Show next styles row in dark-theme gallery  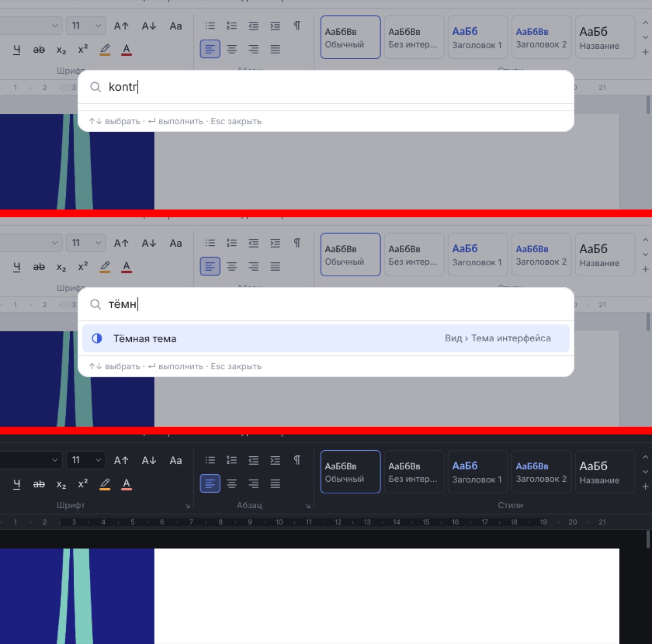pos(646,472)
